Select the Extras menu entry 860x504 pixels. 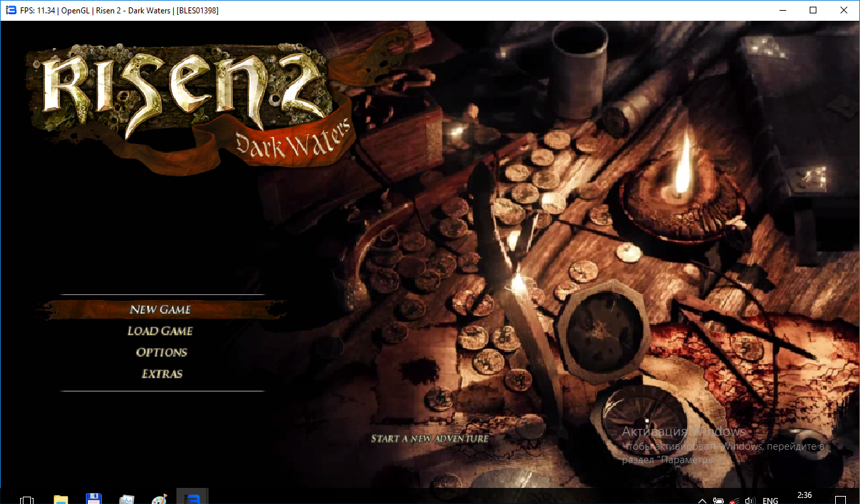[162, 374]
